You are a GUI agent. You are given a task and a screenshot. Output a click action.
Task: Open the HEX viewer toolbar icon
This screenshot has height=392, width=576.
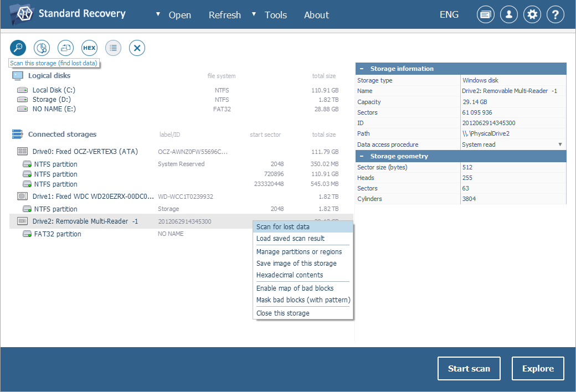pos(89,48)
